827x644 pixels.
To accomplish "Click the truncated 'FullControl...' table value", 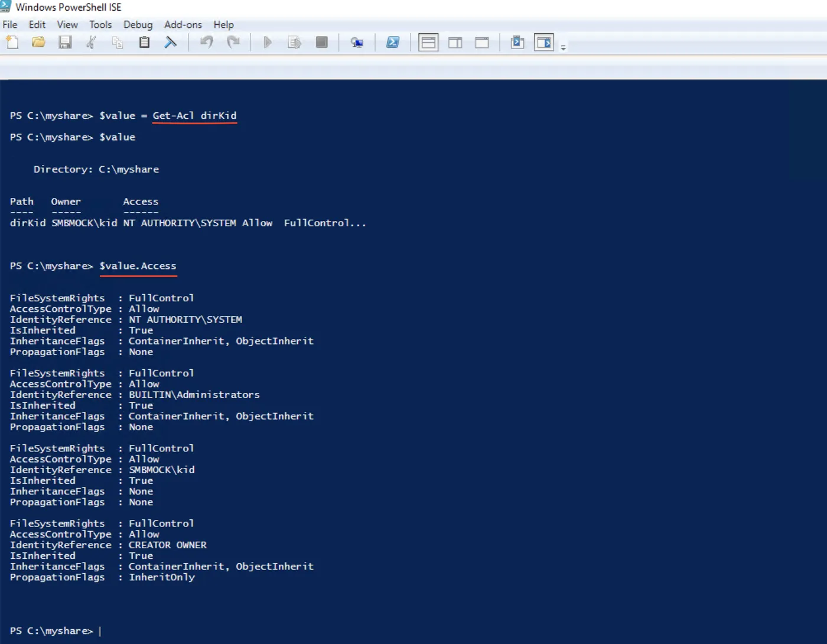I will 325,223.
